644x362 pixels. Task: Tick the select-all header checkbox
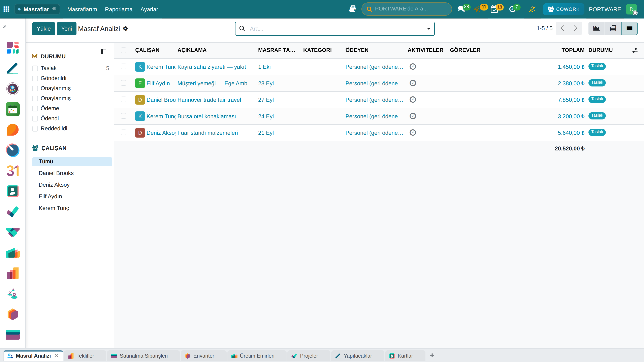(124, 50)
